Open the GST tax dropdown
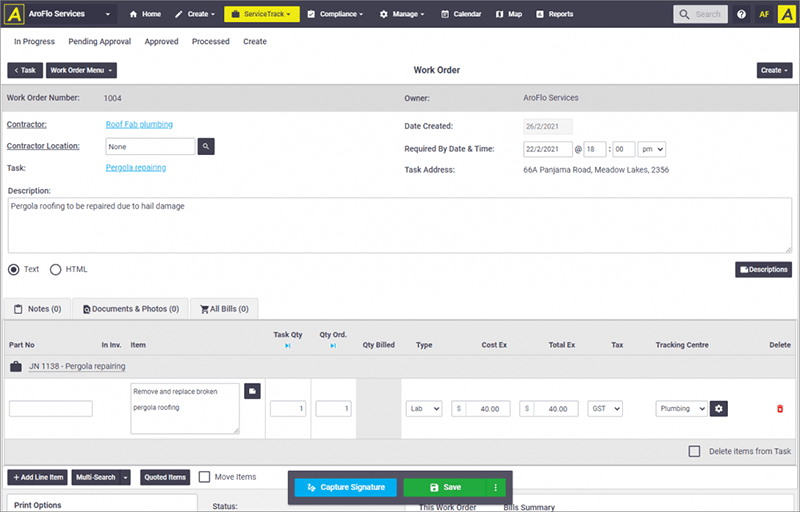 click(605, 408)
